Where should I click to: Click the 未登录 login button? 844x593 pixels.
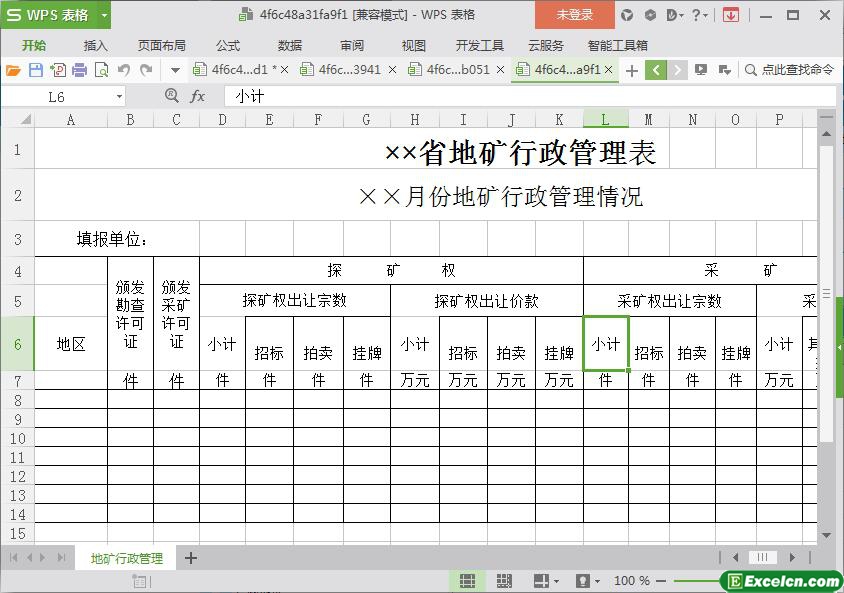(x=574, y=15)
